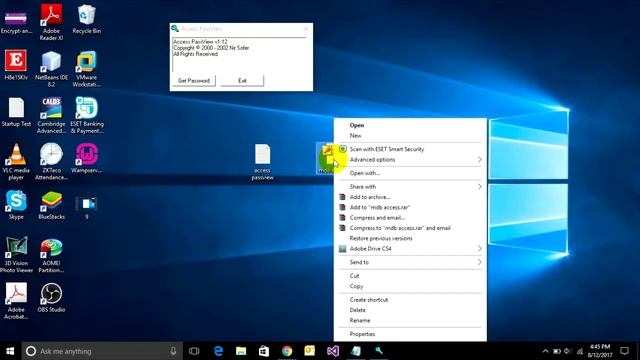Click the Access PassView taskbar icon
640x360 pixels.
click(x=379, y=351)
